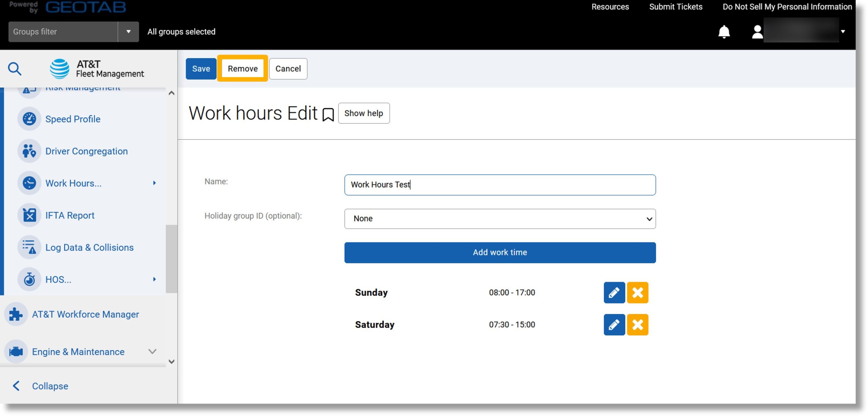This screenshot has height=416, width=868.
Task: Click the AT&T Fleet Management logo icon
Action: coord(59,67)
